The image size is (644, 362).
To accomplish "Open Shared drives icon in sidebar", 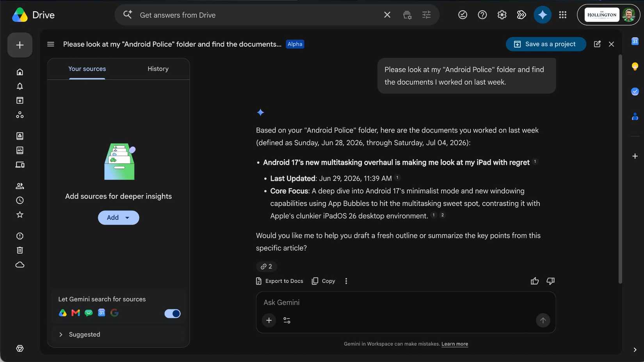I will [x=20, y=150].
